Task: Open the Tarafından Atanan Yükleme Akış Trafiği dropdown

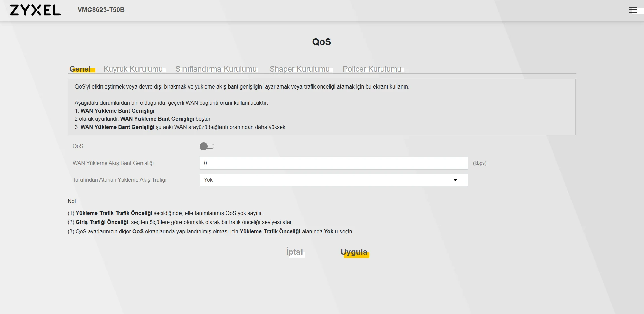Action: click(x=333, y=180)
